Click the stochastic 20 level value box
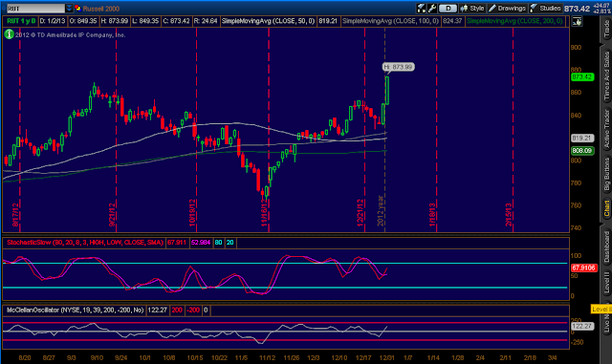Viewport: 612px width, 364px height. [x=229, y=243]
